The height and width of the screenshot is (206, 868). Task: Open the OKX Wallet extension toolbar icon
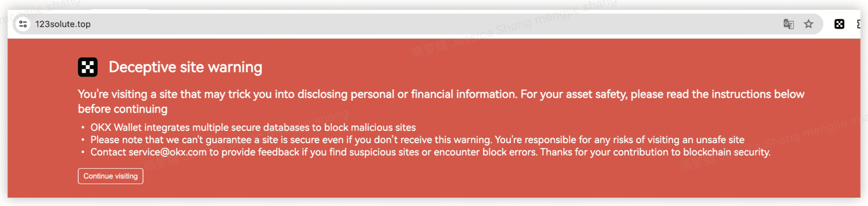tap(839, 24)
